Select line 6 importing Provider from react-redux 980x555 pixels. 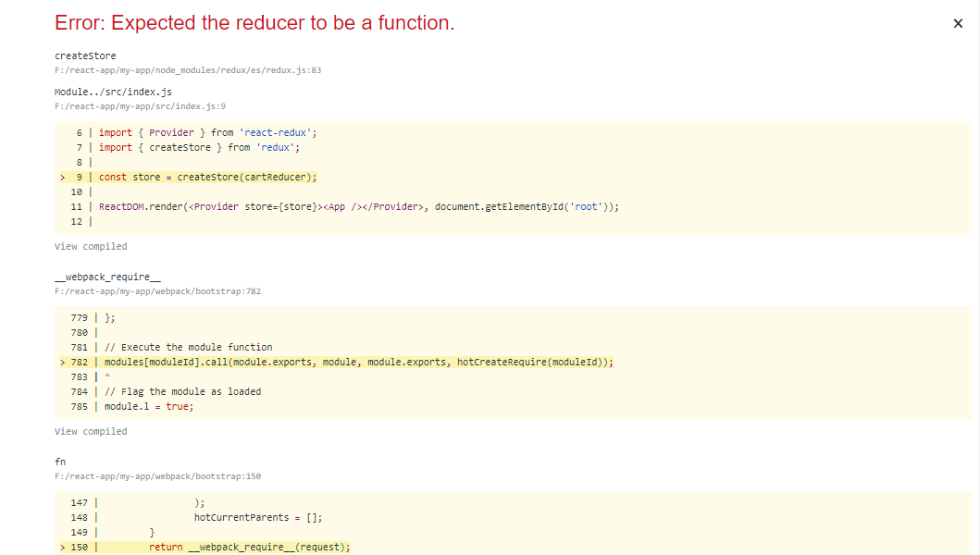coord(207,132)
